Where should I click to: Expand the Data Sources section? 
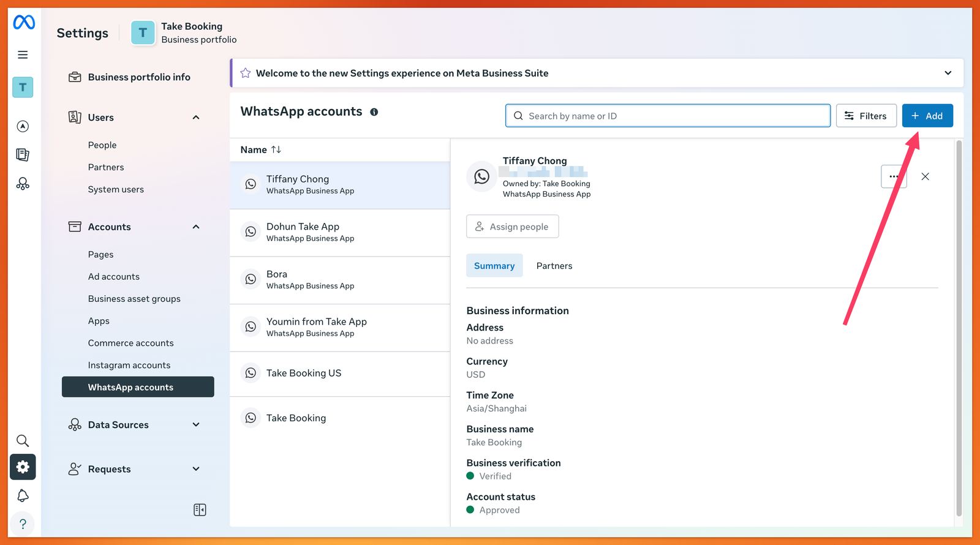(196, 424)
